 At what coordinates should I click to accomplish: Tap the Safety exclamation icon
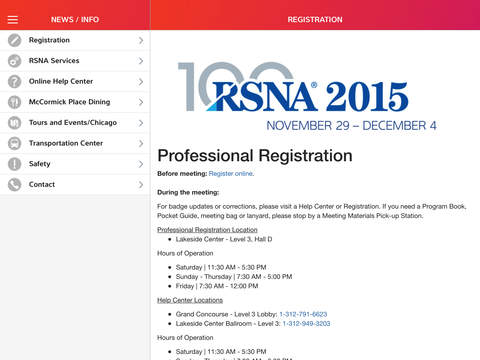[14, 164]
